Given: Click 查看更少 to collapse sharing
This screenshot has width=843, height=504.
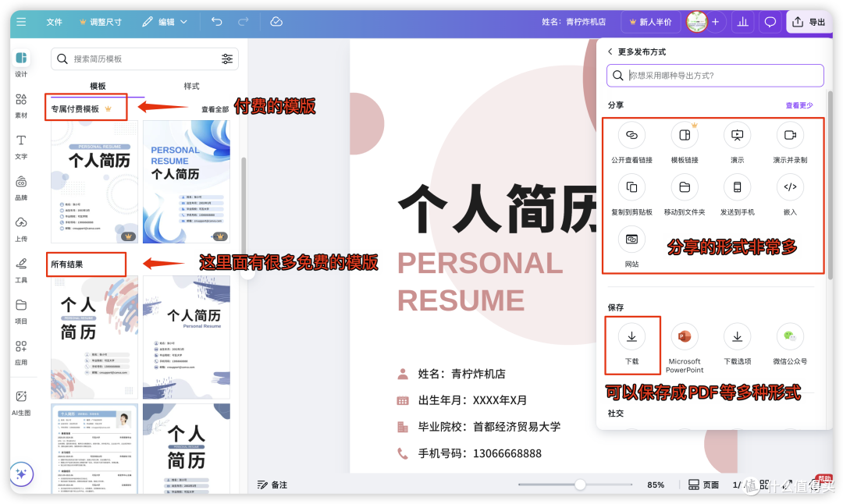Looking at the screenshot, I should coord(799,105).
